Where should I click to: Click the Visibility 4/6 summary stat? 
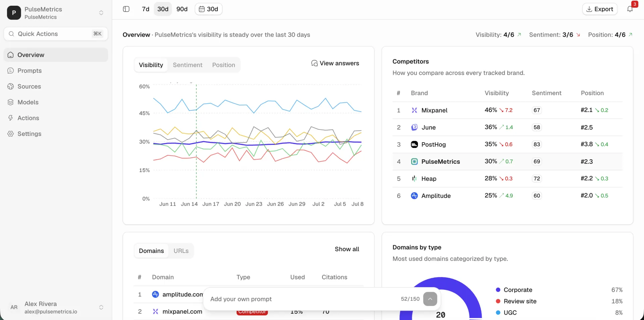(x=498, y=35)
